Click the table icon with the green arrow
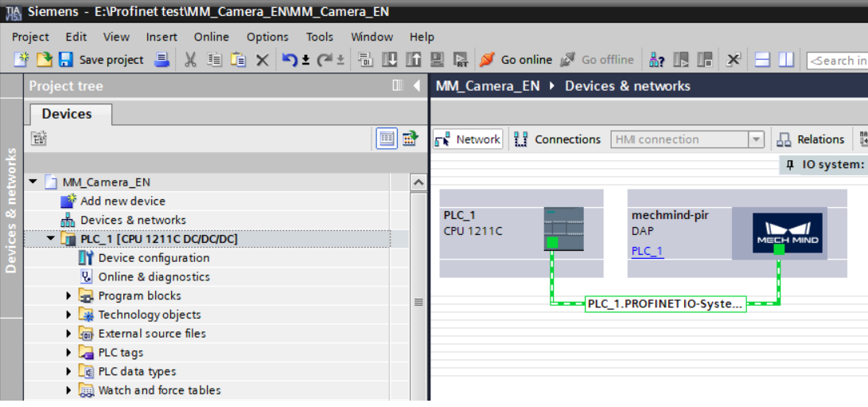Viewport: 868px width, 407px height. point(411,139)
